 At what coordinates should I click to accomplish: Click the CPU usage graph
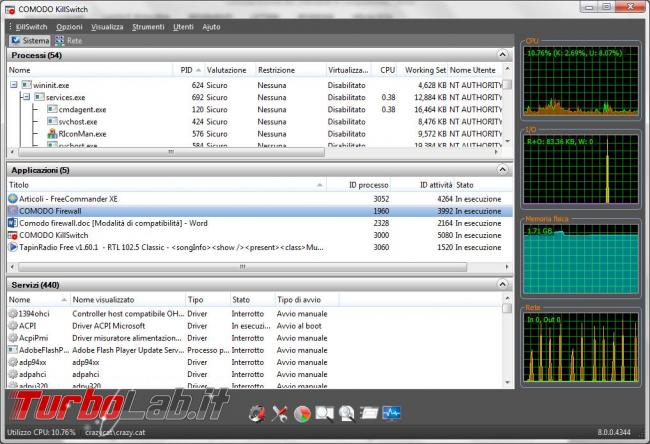tap(580, 80)
